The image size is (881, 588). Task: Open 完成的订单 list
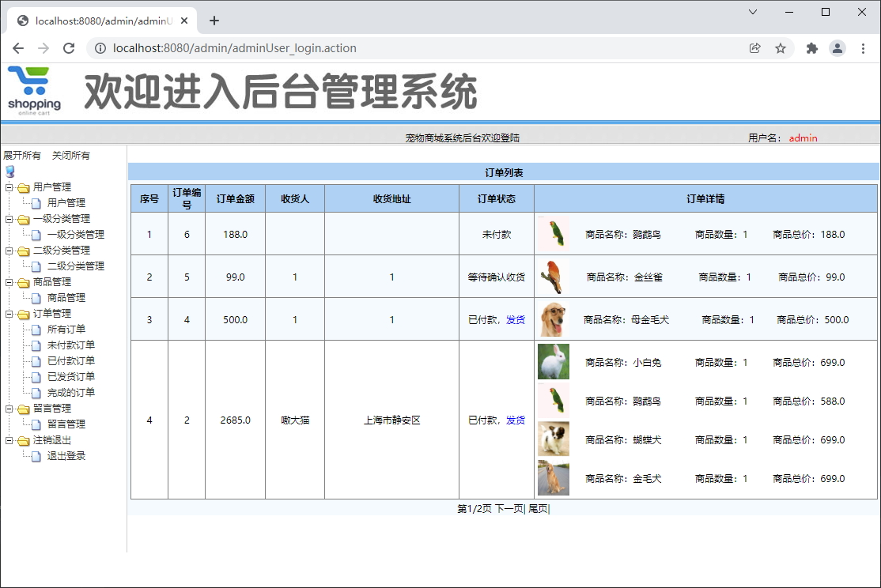(71, 393)
